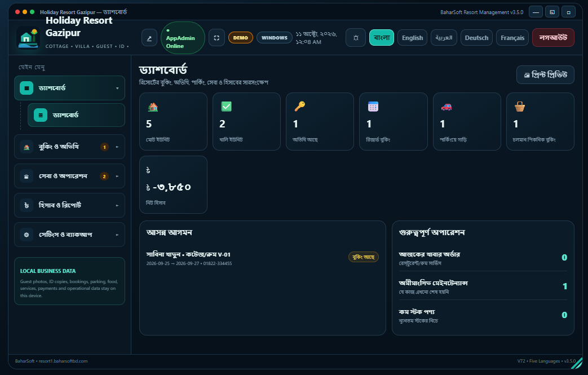Click the low stock count 0
The image size is (588, 375).
pos(564,315)
